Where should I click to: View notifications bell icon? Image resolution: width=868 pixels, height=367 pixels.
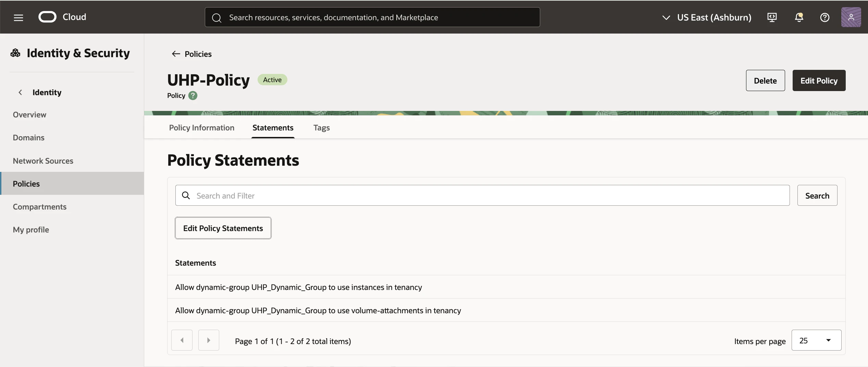point(799,17)
